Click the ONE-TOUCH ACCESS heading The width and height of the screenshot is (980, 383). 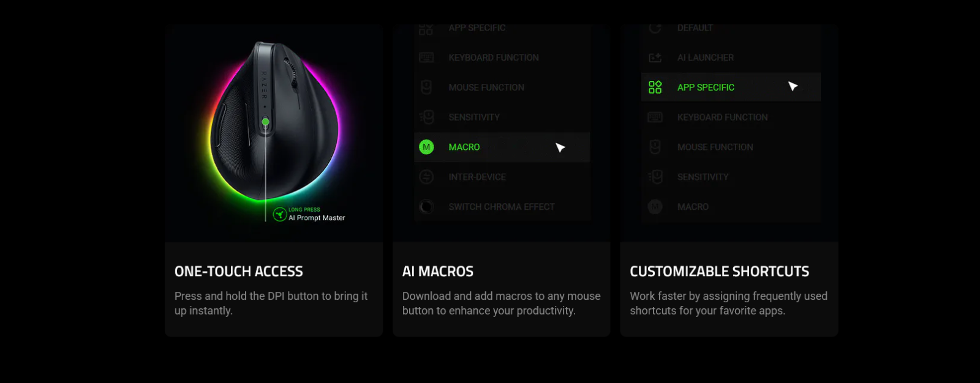(239, 271)
